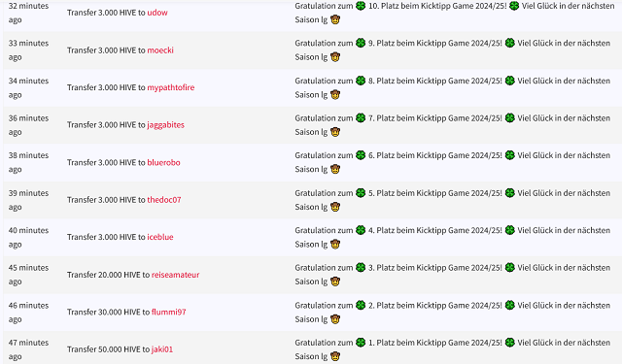The height and width of the screenshot is (364, 622).
Task: Open bluerobo user link
Action: (163, 162)
